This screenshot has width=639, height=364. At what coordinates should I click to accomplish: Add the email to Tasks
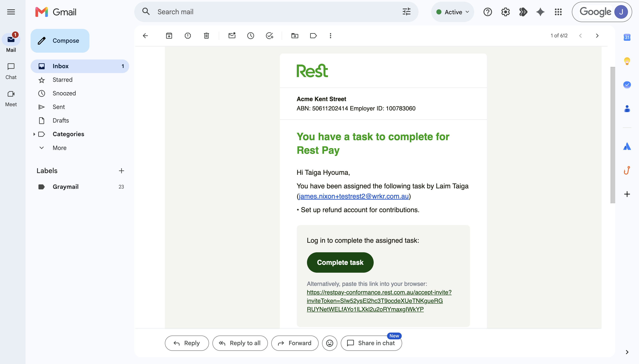tap(270, 36)
